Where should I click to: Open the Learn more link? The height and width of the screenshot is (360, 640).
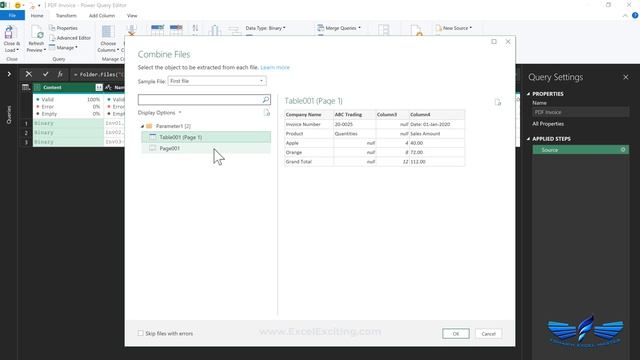[x=275, y=67]
